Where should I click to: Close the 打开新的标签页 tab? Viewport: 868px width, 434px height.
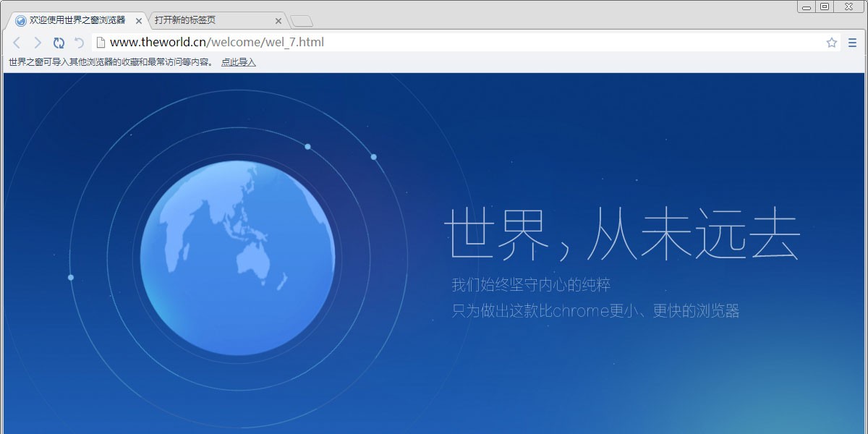pyautogui.click(x=278, y=20)
